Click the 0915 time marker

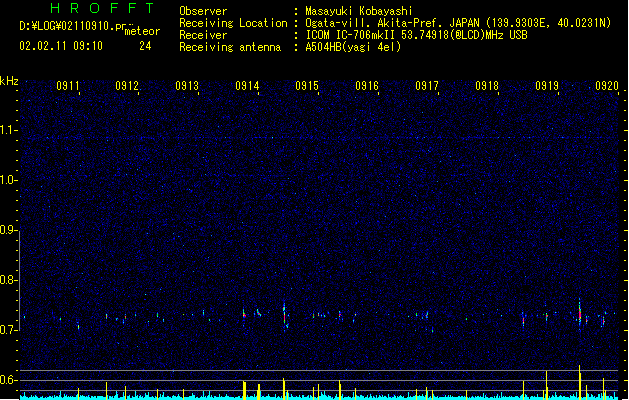(x=307, y=86)
